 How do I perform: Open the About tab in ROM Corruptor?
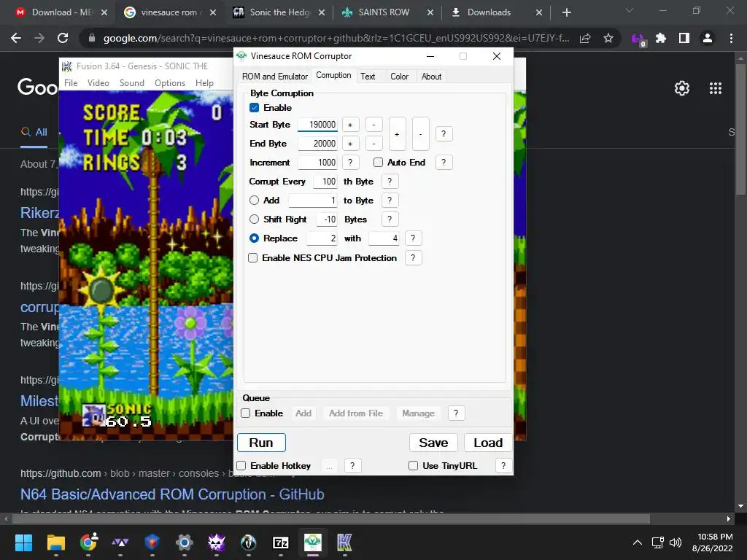431,76
